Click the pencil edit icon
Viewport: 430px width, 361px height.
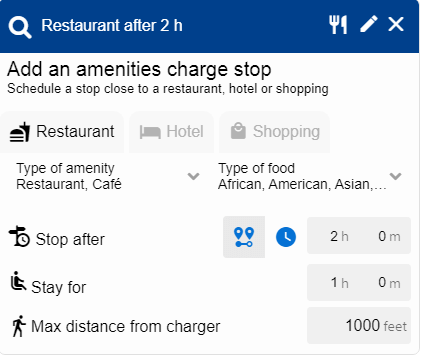[369, 24]
